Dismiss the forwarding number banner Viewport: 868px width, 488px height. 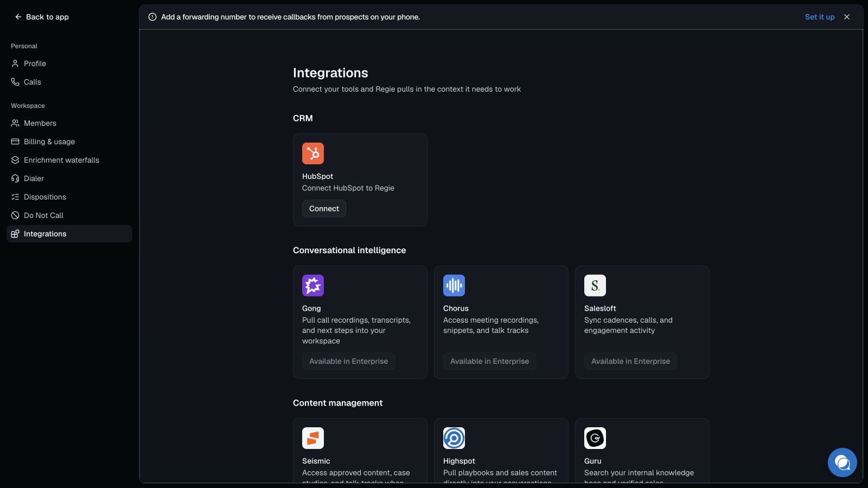[847, 17]
